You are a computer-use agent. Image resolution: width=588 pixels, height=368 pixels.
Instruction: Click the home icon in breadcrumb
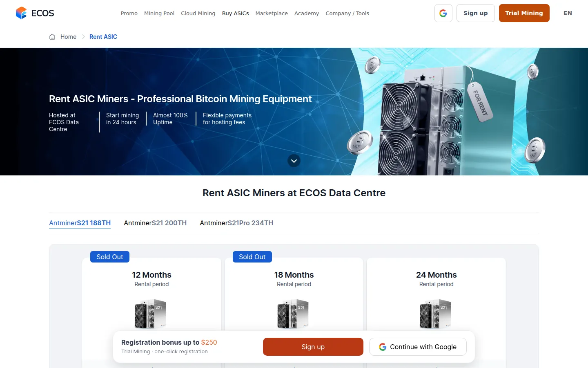point(52,37)
